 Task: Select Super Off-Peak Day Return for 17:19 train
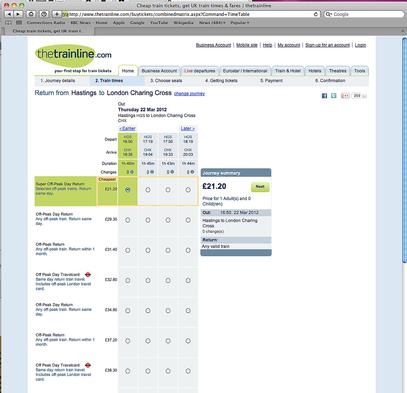coord(148,190)
